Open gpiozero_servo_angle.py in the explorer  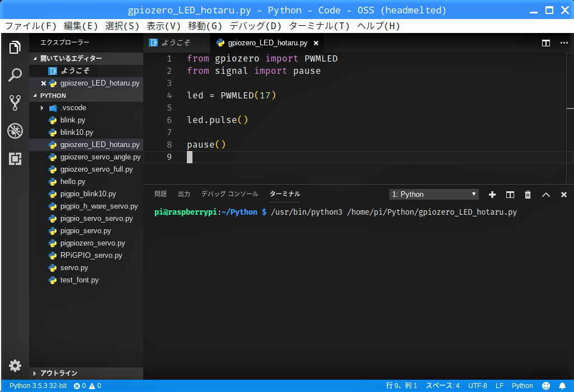click(x=86, y=157)
